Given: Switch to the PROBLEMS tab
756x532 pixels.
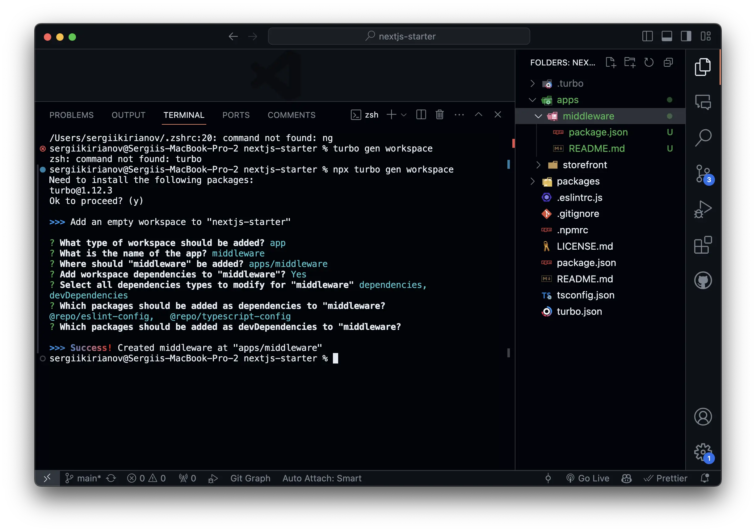Looking at the screenshot, I should 71,115.
